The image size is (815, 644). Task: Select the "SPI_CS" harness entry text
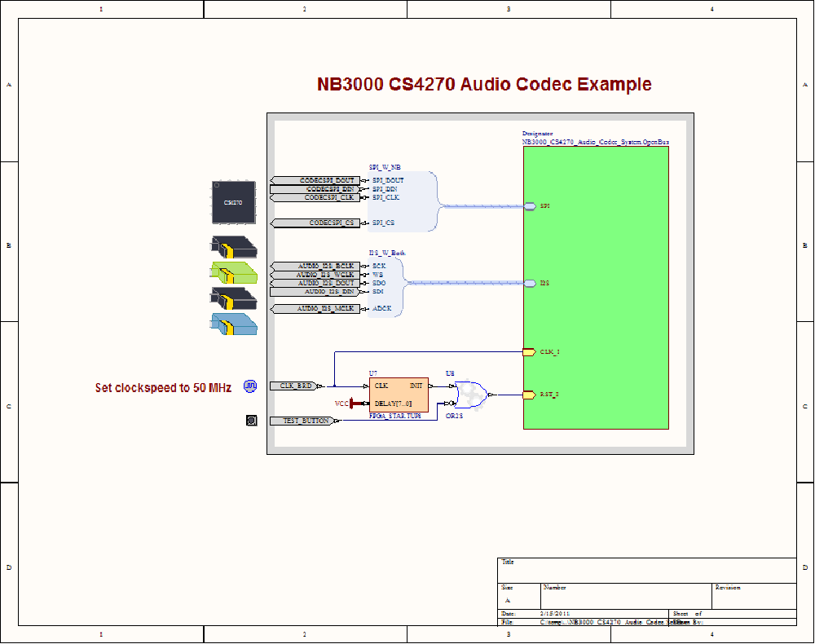(x=383, y=223)
